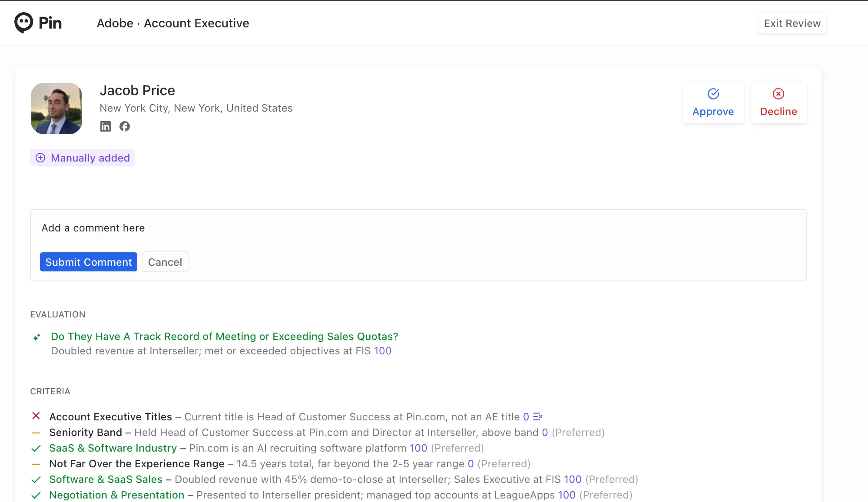Click the list-remove icon after Account Executive Titles score

[x=538, y=416]
